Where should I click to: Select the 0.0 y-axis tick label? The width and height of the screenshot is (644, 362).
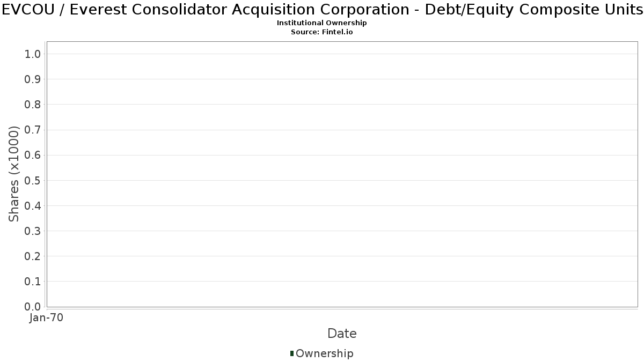[x=33, y=307]
